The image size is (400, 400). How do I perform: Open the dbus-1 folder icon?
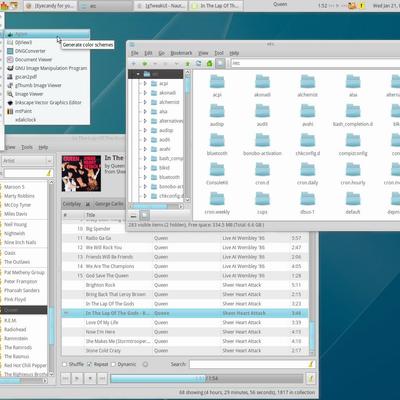point(308,199)
